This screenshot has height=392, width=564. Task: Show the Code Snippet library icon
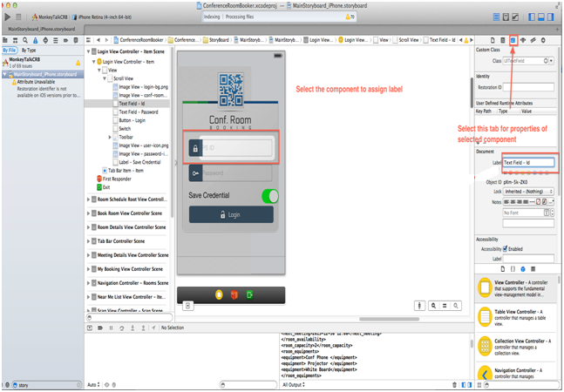(x=513, y=269)
